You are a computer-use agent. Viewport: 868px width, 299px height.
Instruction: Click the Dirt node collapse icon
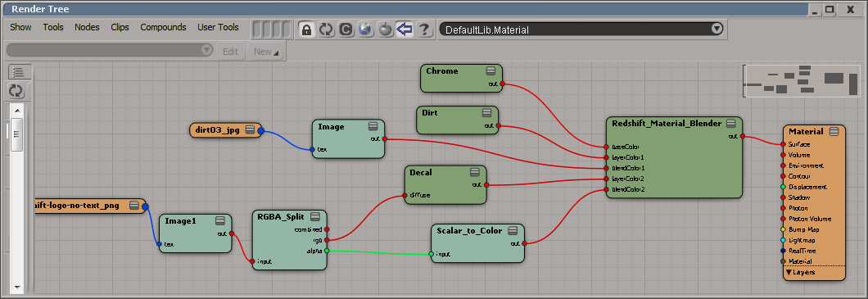click(x=486, y=112)
